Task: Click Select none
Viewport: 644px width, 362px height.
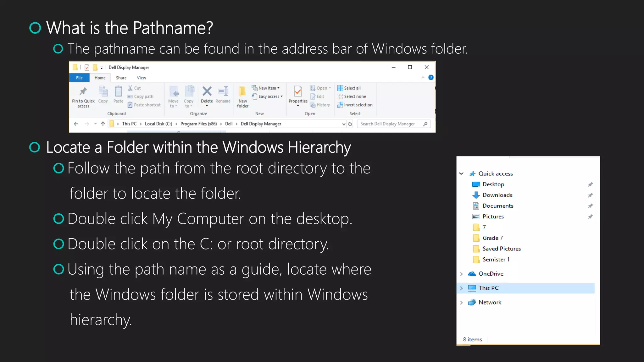Action: (x=352, y=96)
